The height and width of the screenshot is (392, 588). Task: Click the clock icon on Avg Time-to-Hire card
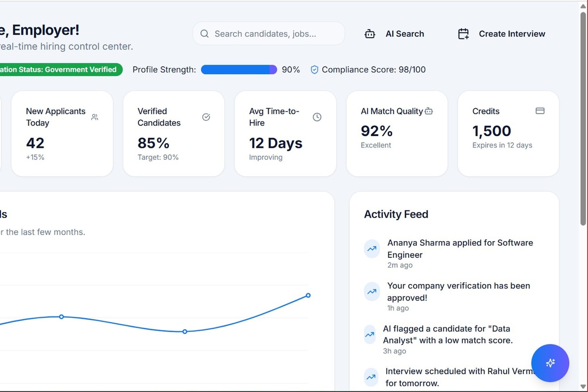317,117
